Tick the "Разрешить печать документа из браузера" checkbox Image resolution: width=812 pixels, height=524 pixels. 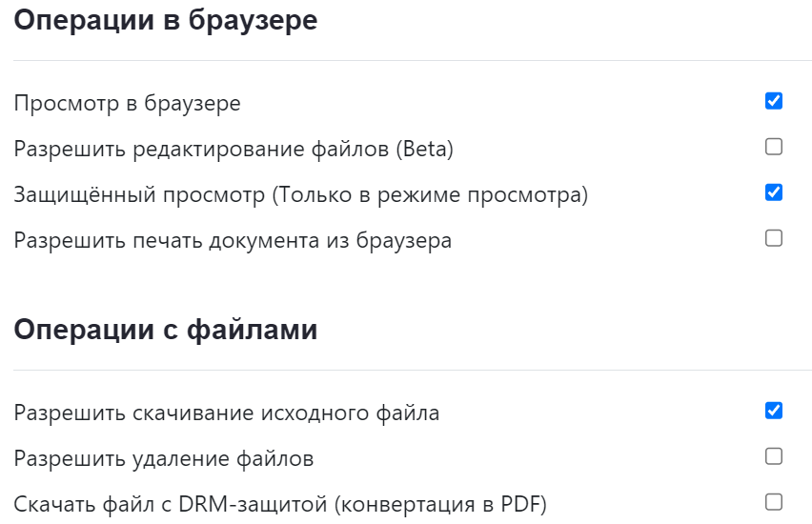point(774,238)
